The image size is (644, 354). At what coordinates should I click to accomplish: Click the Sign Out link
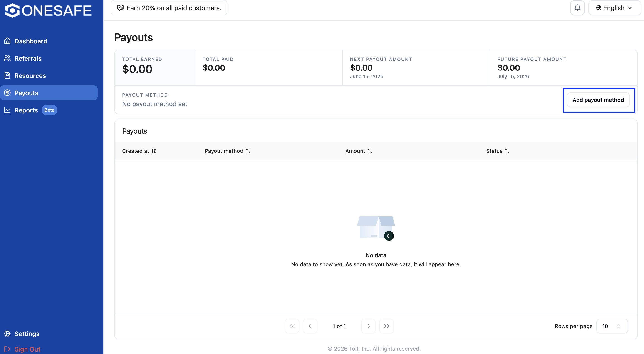point(22,349)
